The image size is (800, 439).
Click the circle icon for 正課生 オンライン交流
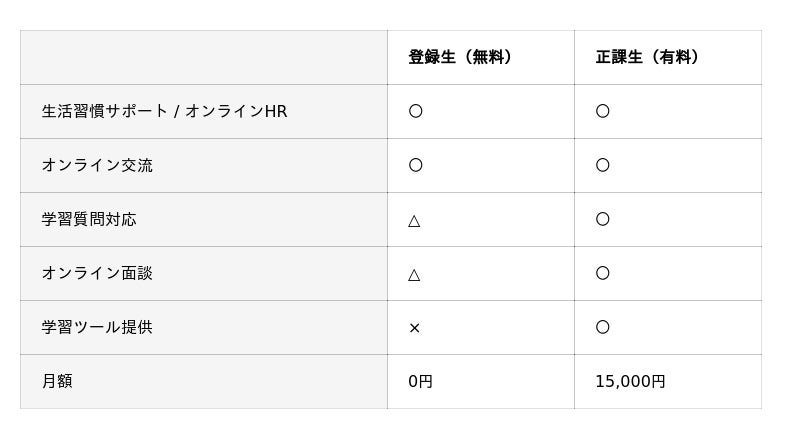[602, 166]
